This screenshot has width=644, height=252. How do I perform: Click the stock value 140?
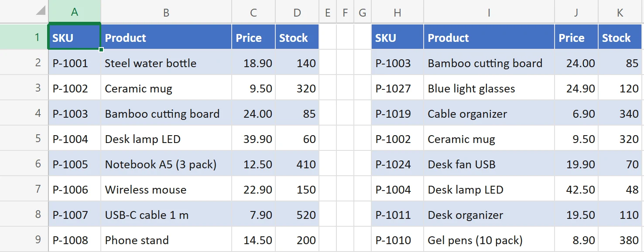(x=297, y=62)
